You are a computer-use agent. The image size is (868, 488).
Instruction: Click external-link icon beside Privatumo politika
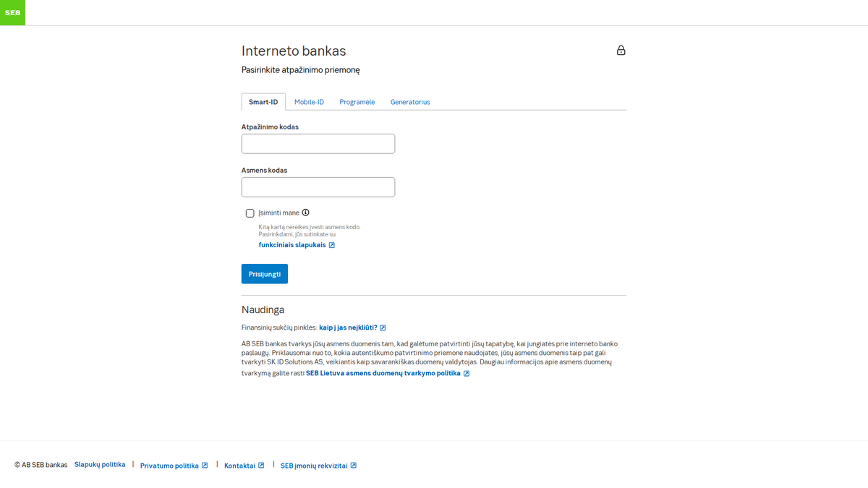click(205, 466)
